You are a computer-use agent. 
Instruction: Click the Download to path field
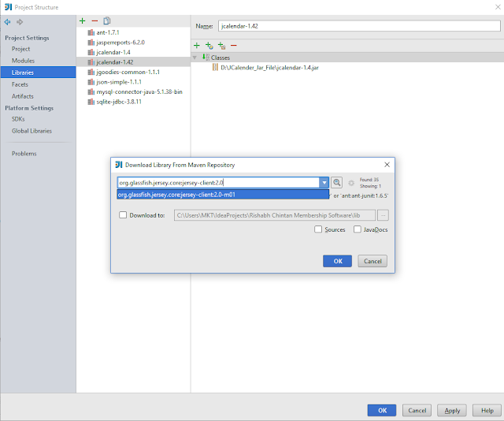pyautogui.click(x=275, y=215)
